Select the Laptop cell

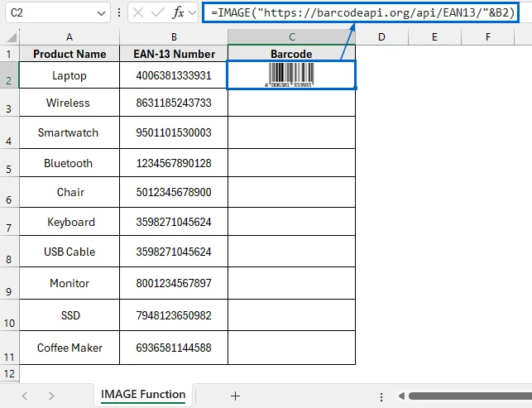tap(69, 75)
